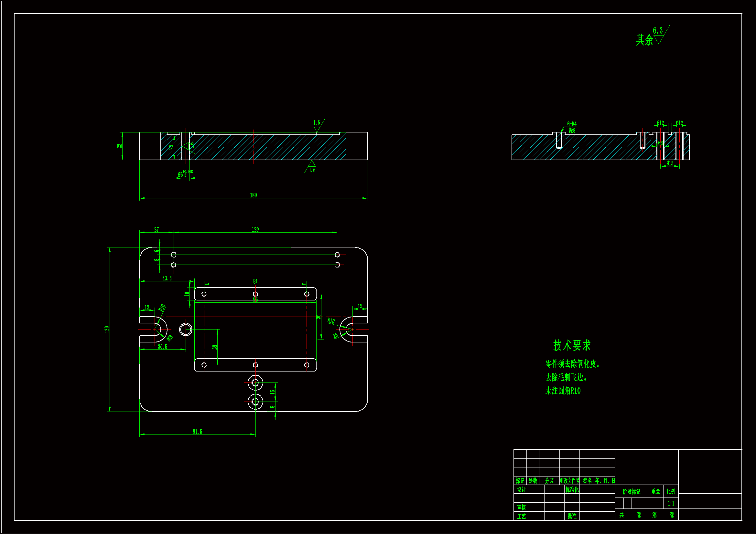Select the 标准化 title block cell
This screenshot has height=534, width=756.
[x=572, y=490]
